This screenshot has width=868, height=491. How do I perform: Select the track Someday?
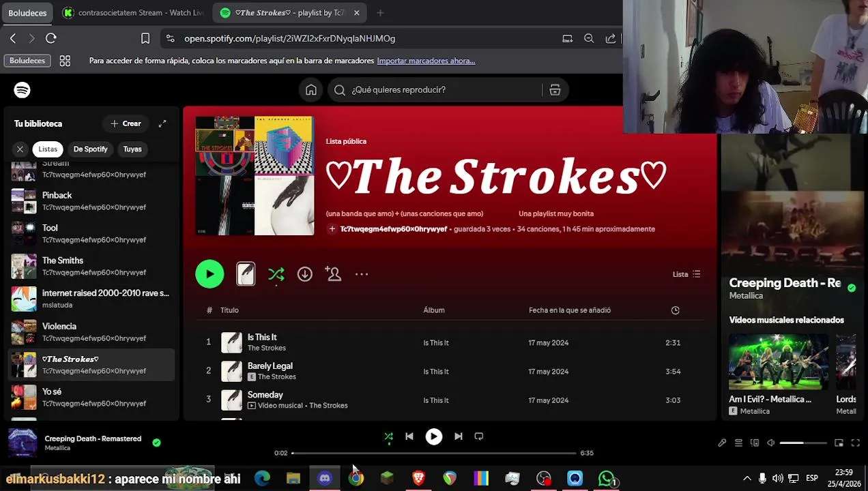click(x=450, y=400)
